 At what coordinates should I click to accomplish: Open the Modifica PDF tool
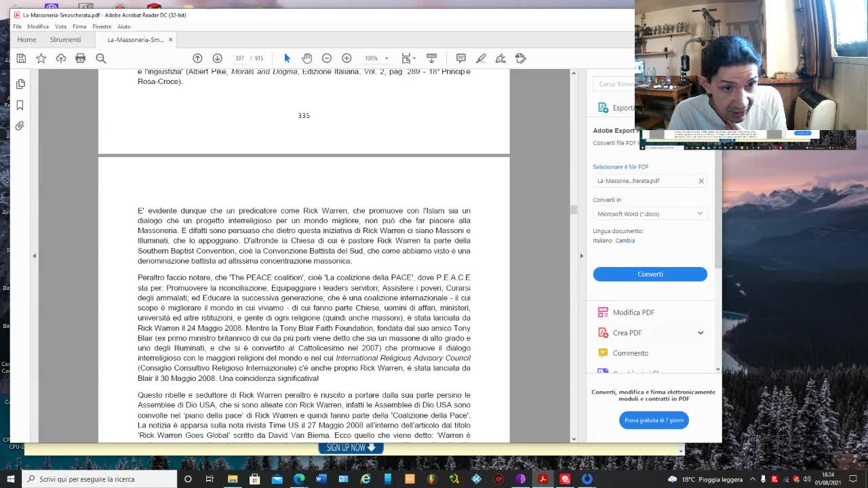tap(633, 312)
